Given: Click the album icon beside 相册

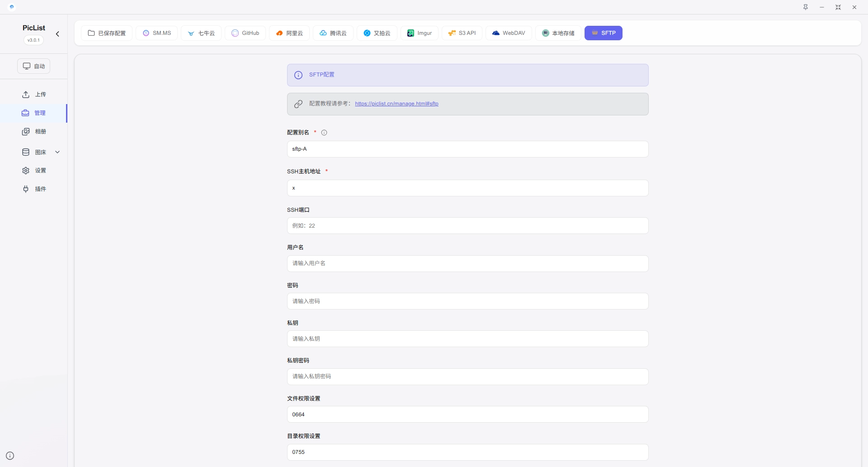Looking at the screenshot, I should click(26, 132).
